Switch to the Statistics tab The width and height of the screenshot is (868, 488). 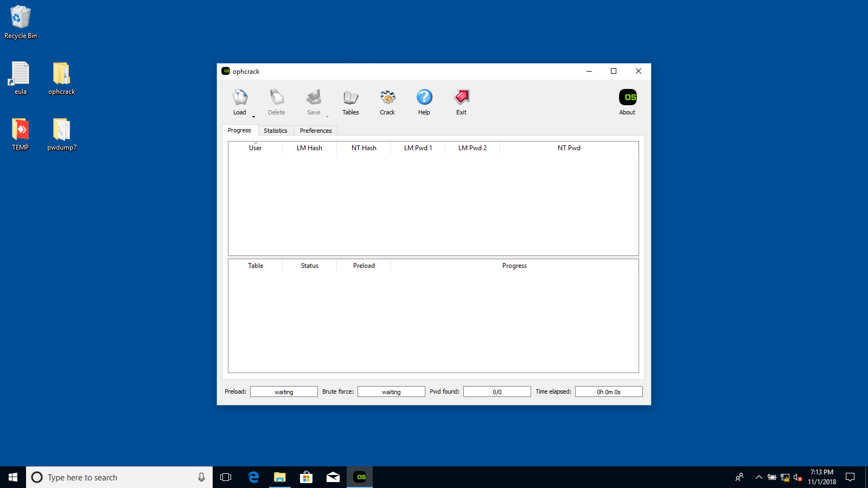pos(276,131)
